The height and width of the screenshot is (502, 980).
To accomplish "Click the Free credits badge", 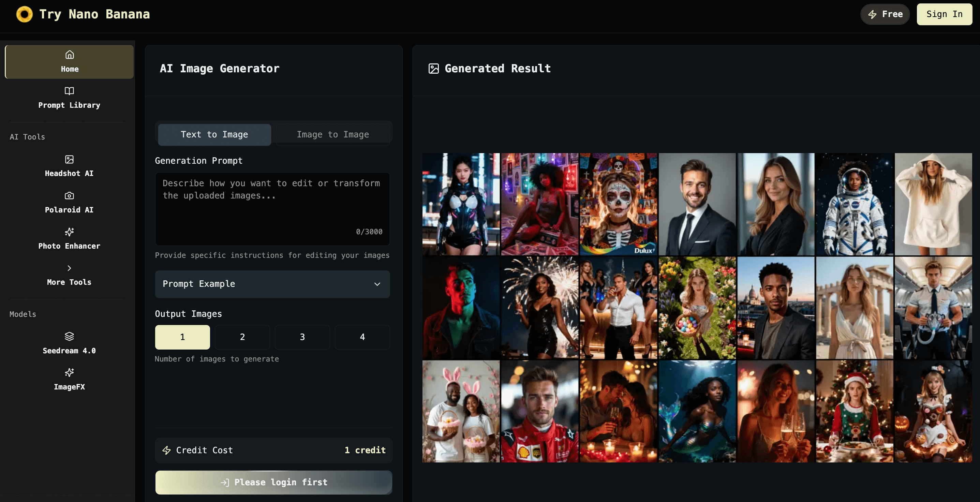I will tap(885, 14).
